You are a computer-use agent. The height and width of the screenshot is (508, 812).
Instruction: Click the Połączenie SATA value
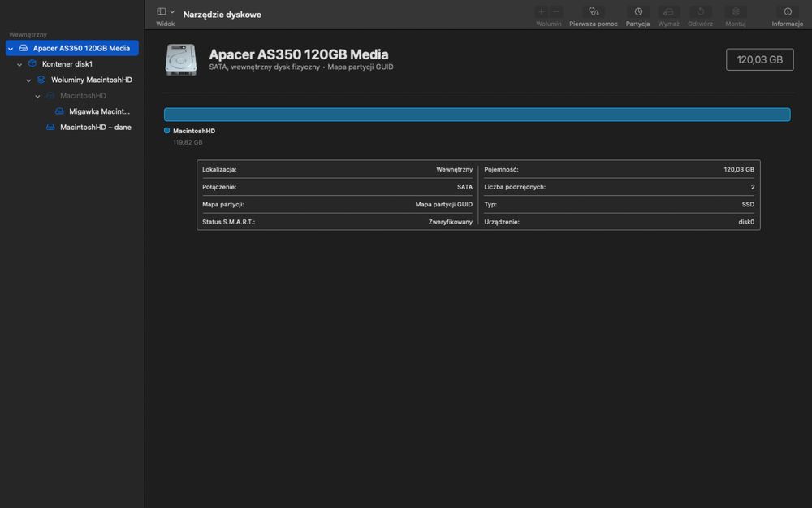pyautogui.click(x=464, y=187)
